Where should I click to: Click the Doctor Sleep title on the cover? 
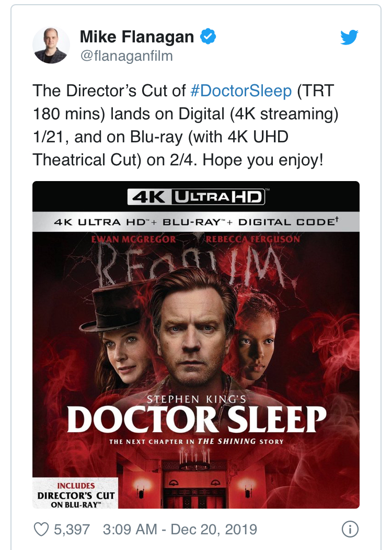coord(197,419)
